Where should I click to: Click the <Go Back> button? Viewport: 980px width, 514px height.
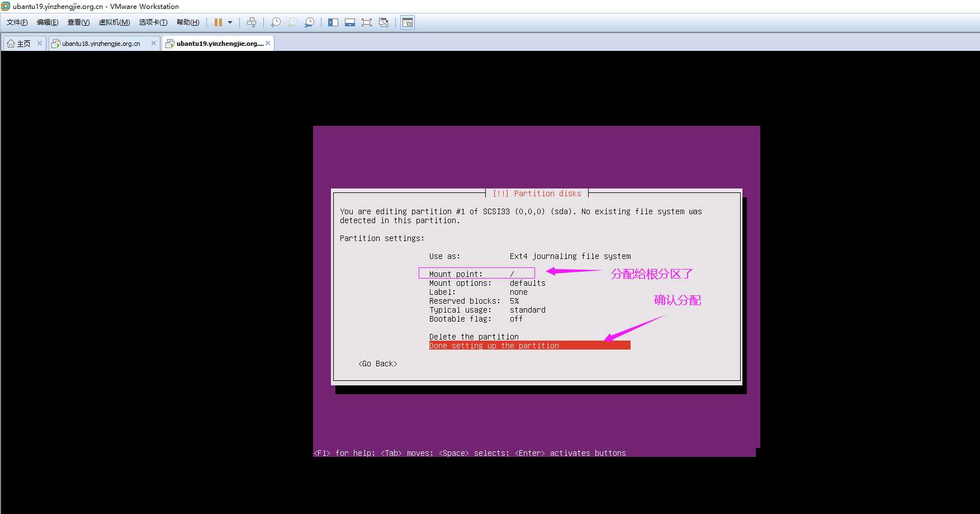(x=378, y=364)
